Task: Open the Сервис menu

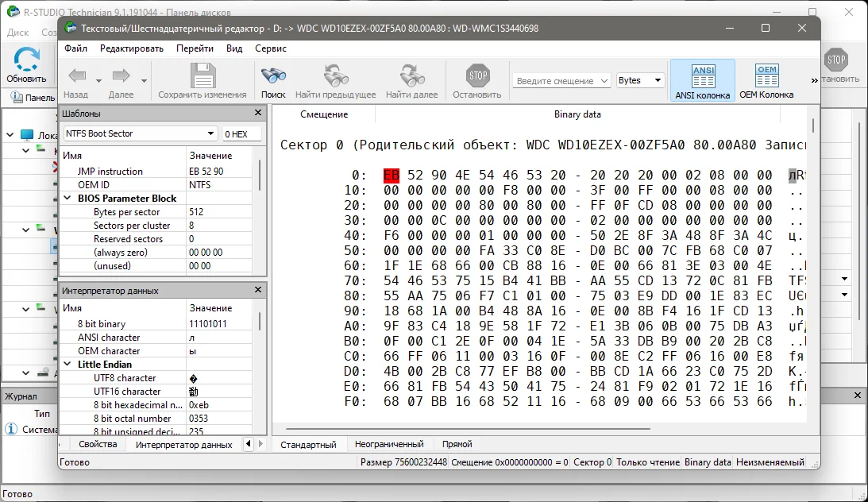Action: click(271, 48)
